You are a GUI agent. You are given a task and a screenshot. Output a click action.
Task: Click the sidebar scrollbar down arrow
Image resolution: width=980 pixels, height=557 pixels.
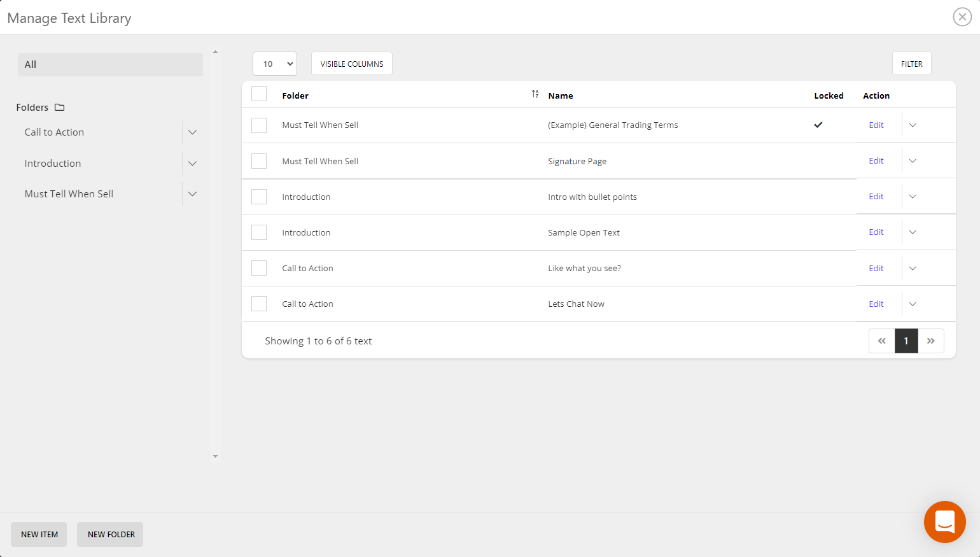(215, 456)
